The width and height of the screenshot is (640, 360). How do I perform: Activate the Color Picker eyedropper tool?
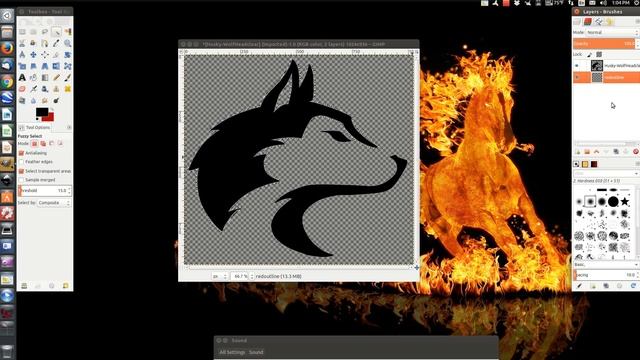[56, 43]
